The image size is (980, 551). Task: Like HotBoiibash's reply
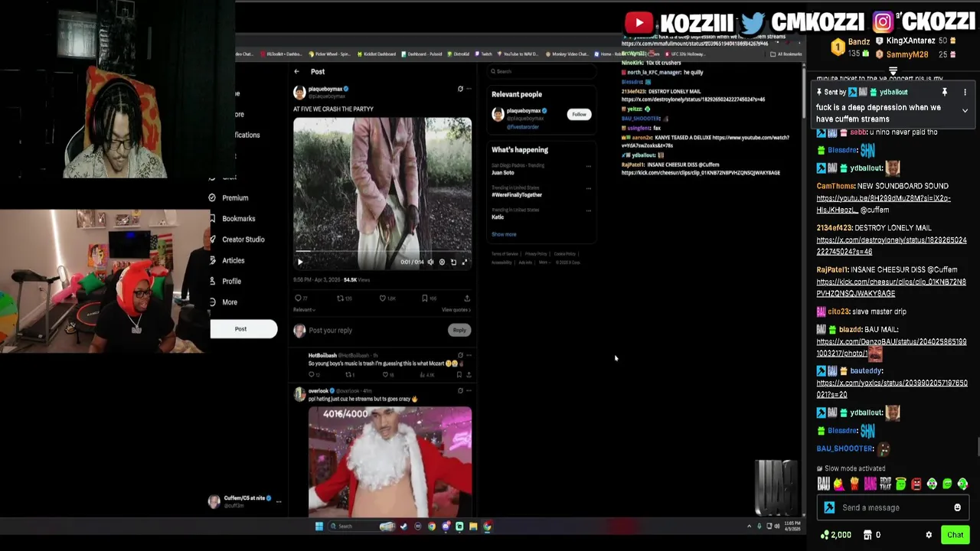388,374
